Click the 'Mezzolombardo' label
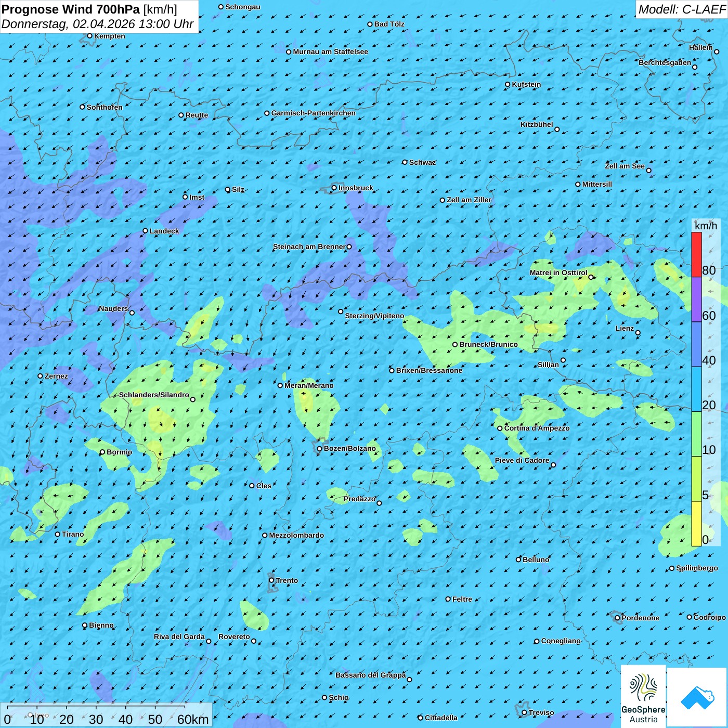The width and height of the screenshot is (728, 728). pos(296,535)
